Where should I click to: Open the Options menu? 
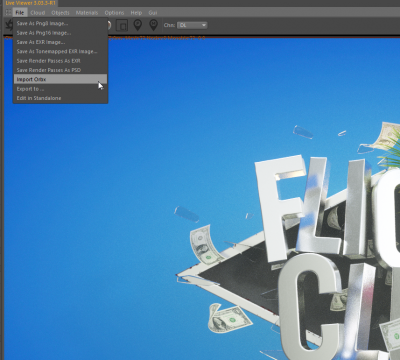[x=114, y=13]
